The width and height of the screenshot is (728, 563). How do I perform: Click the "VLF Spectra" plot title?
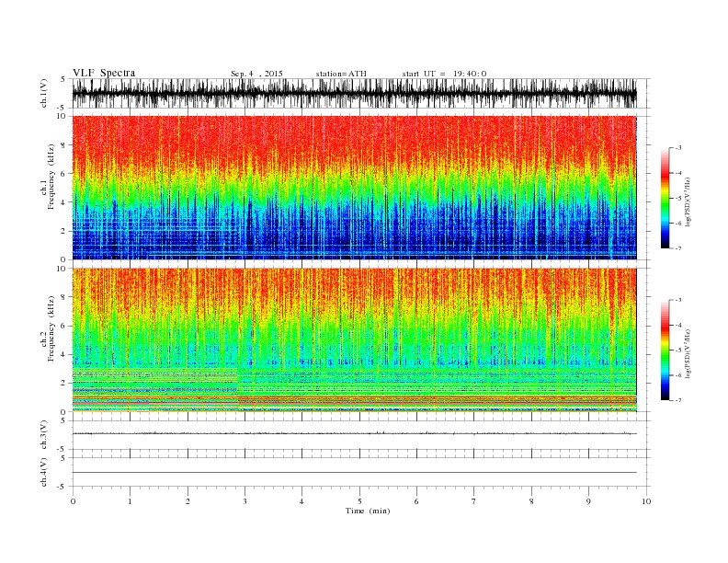click(104, 73)
